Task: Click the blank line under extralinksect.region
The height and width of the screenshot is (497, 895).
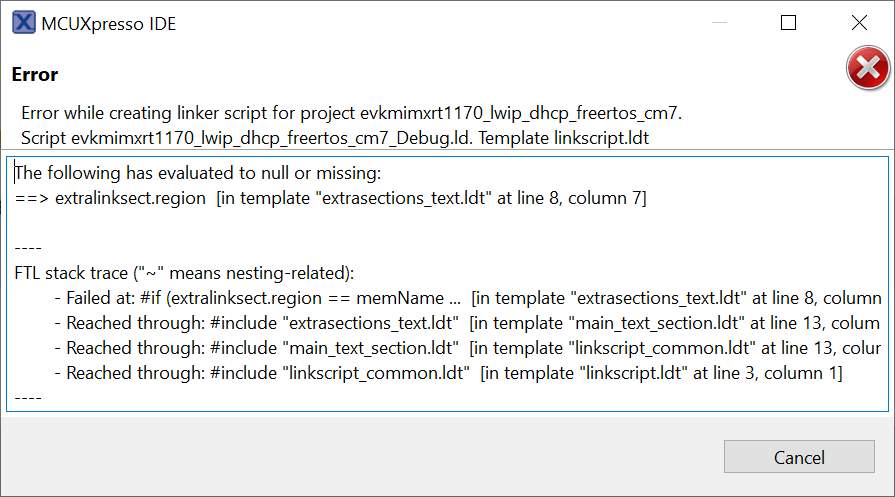Action: tap(300, 224)
